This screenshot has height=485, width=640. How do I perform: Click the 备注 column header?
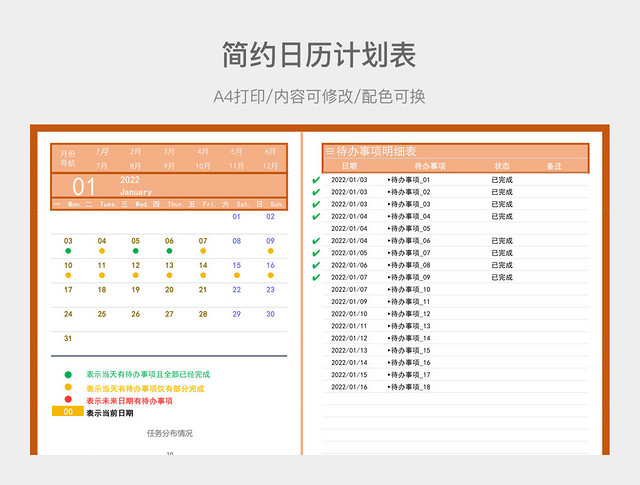tap(554, 166)
